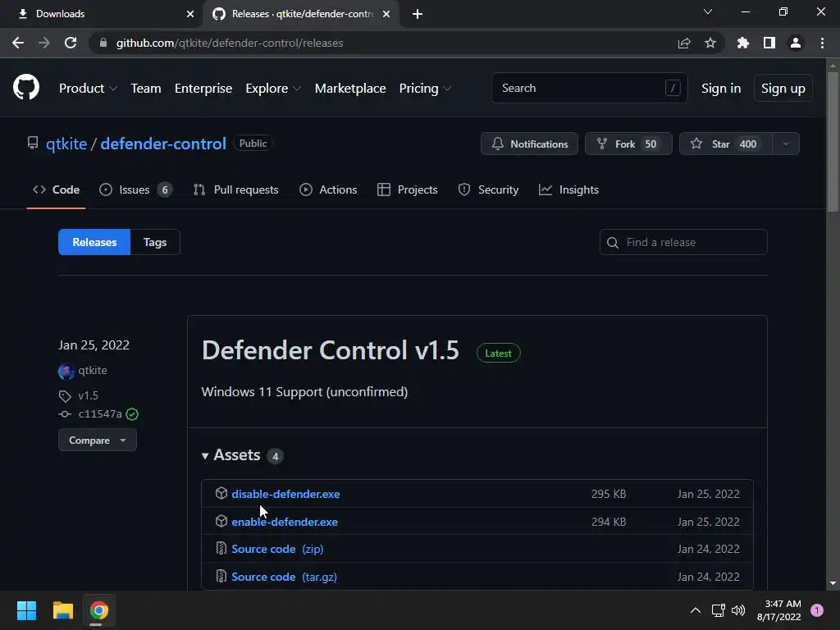The image size is (840, 630).
Task: Expand the Product dropdown menu
Action: (88, 89)
